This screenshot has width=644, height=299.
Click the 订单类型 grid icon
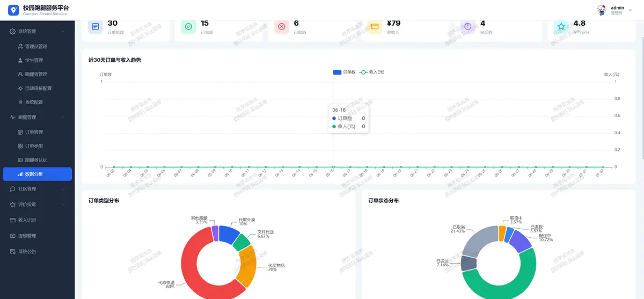tap(20, 146)
